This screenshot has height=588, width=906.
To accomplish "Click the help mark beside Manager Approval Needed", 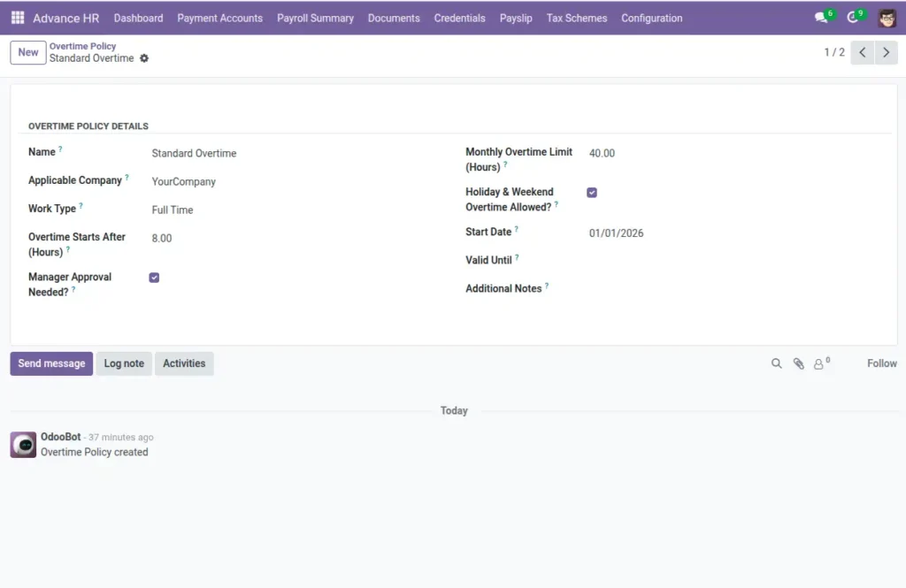I will point(73,290).
